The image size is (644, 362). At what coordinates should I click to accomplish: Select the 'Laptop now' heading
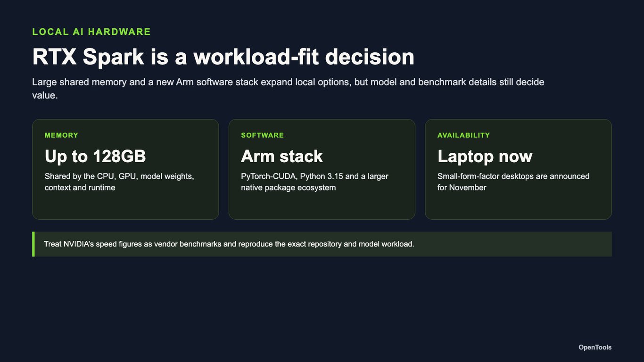(485, 156)
